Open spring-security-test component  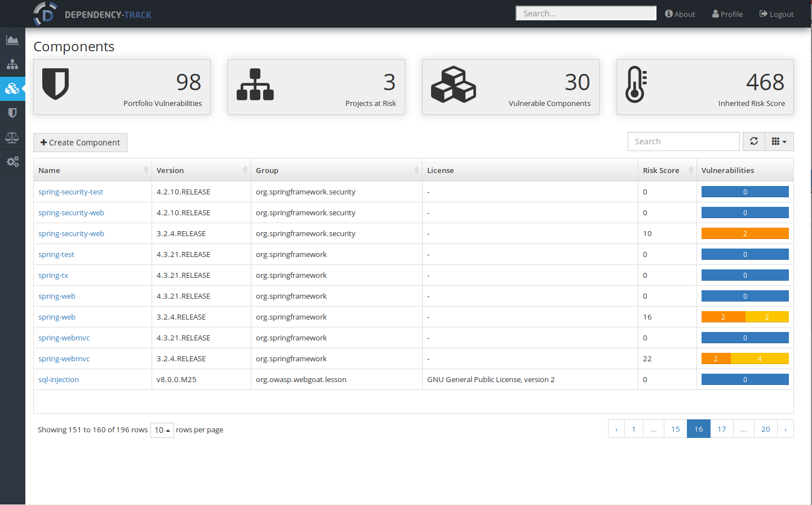[x=70, y=192]
